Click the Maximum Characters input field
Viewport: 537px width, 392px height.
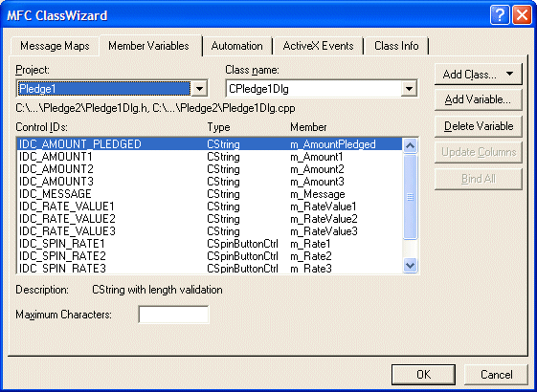(x=173, y=315)
